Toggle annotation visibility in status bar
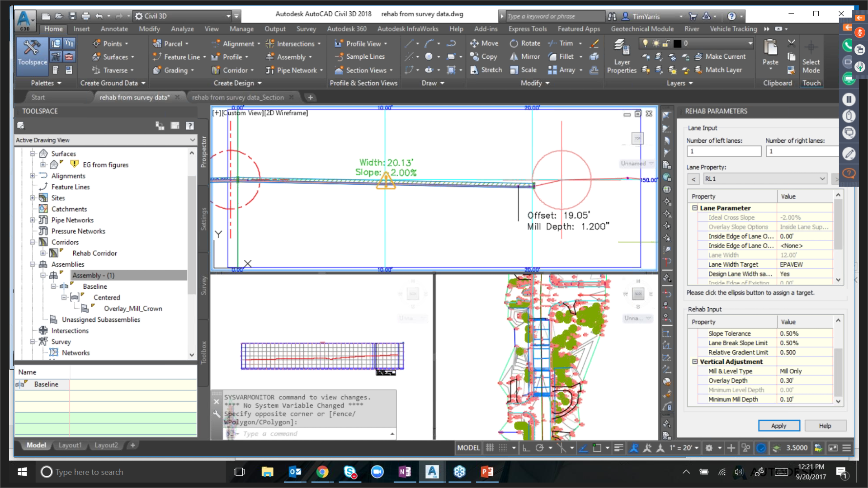This screenshot has height=488, width=868. click(x=634, y=448)
